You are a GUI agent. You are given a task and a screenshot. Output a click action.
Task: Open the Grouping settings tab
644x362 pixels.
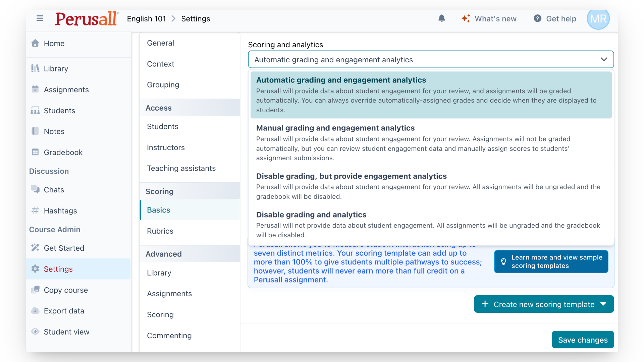(190, 84)
